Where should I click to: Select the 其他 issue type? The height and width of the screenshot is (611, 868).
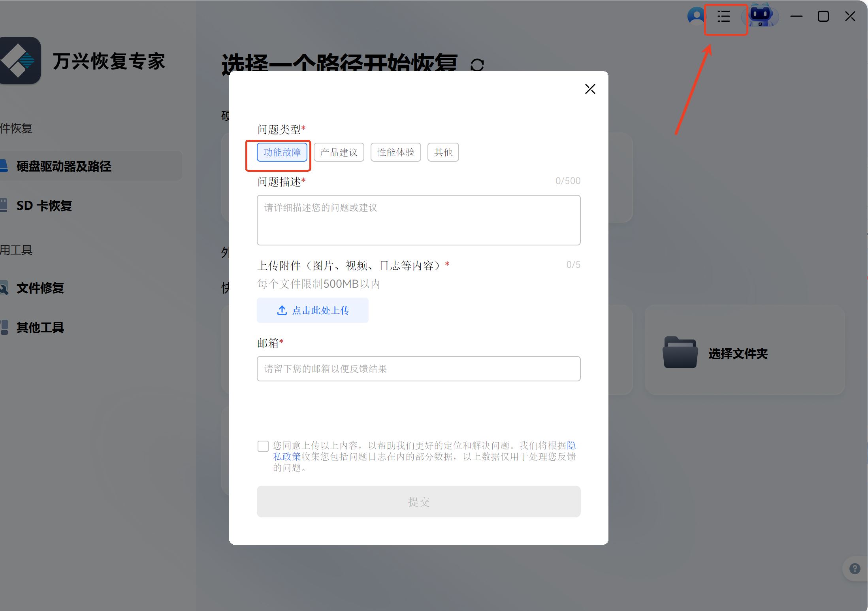point(443,152)
